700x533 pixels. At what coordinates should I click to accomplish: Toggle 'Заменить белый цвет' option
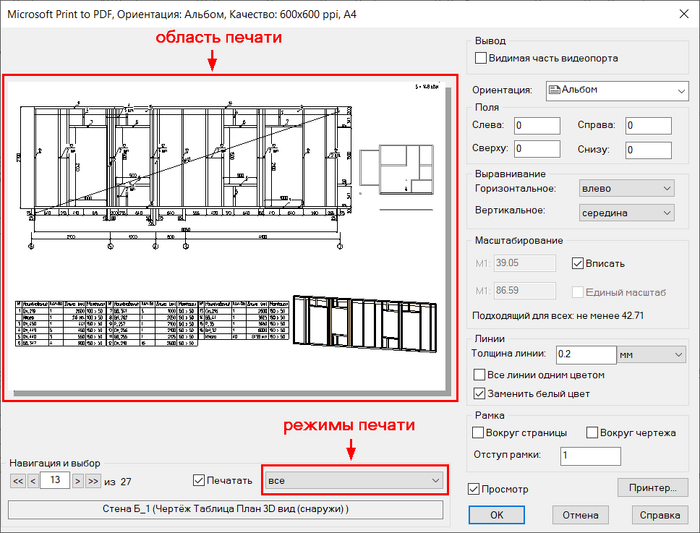[479, 394]
